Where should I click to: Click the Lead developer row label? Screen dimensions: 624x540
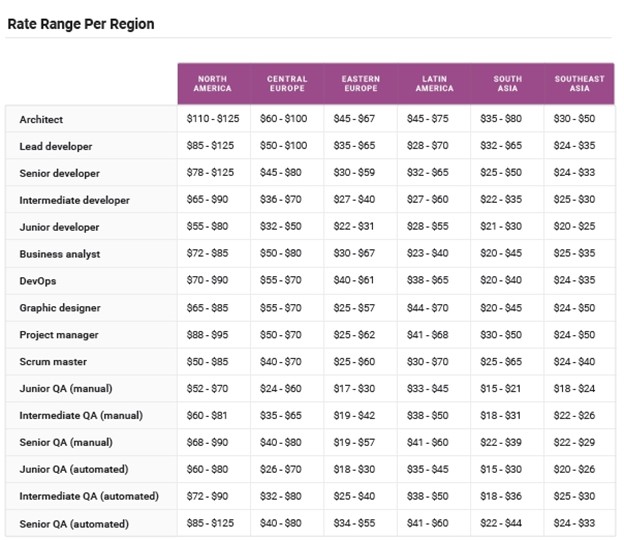[x=56, y=146]
